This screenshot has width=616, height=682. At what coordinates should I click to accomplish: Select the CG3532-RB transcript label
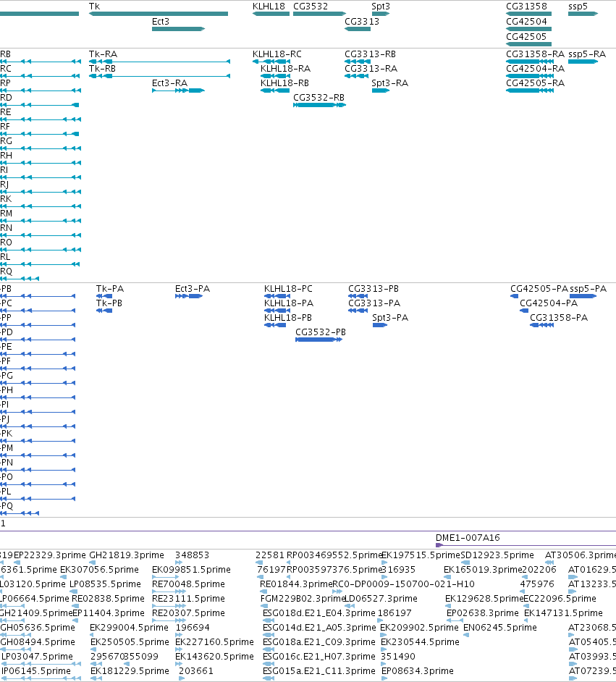(318, 98)
